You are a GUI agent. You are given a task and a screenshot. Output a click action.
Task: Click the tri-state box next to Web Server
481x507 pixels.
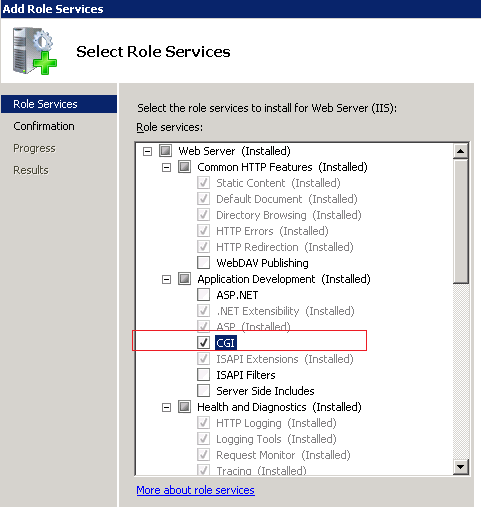[165, 151]
